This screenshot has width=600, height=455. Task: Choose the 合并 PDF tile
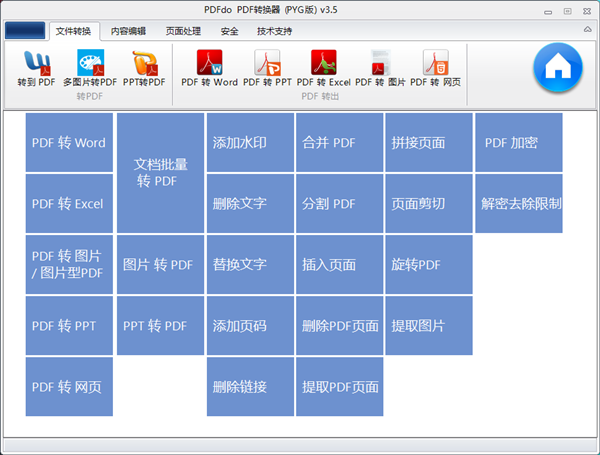[339, 143]
